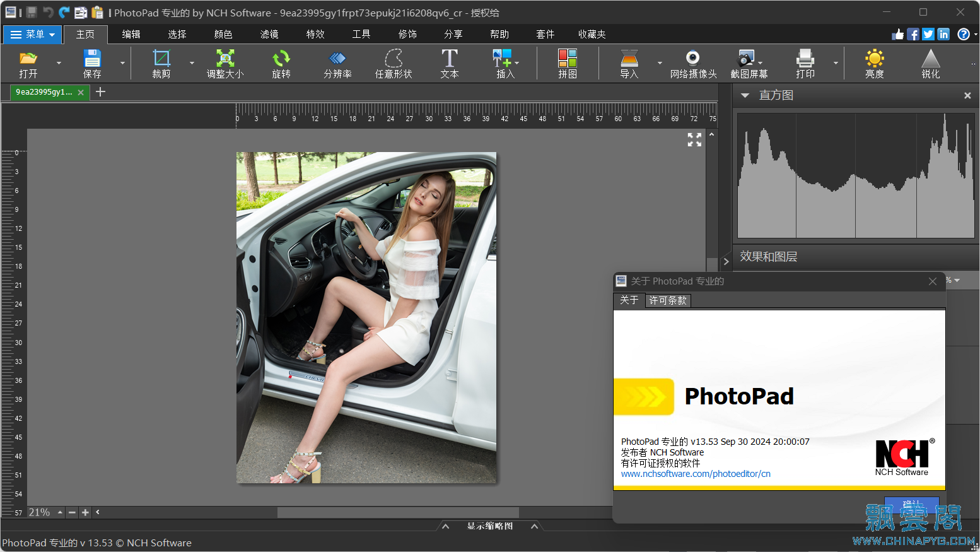Click the opened photo on canvas

point(366,317)
